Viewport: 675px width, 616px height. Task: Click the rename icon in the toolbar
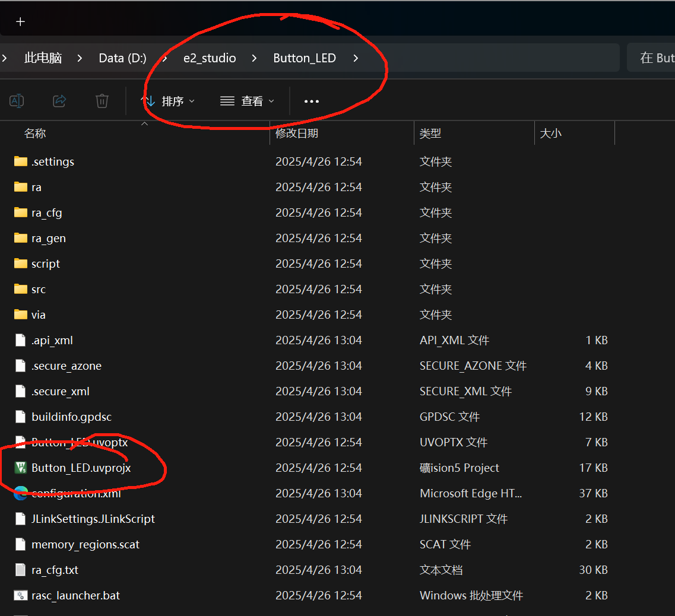[17, 101]
